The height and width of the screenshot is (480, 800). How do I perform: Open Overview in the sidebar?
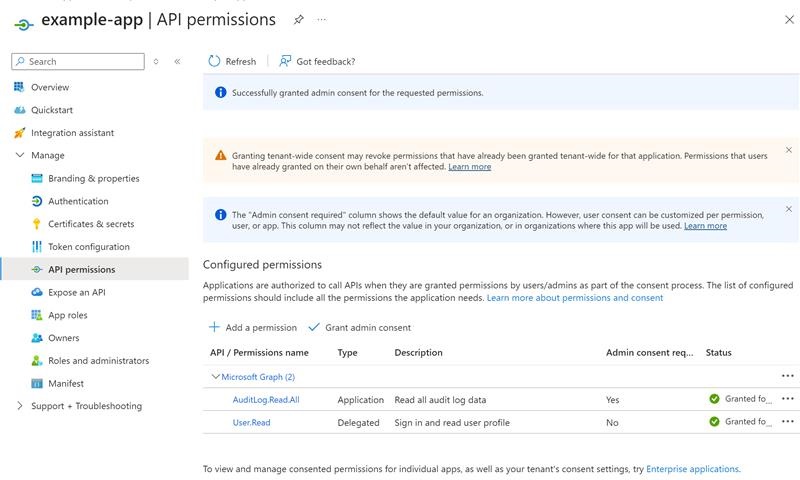pyautogui.click(x=50, y=87)
